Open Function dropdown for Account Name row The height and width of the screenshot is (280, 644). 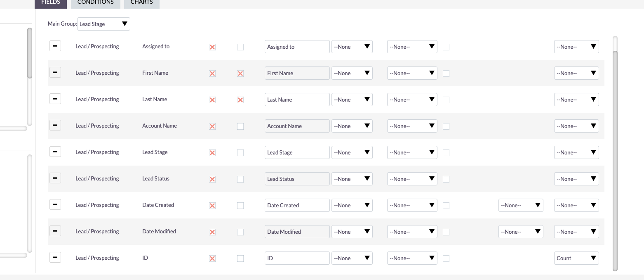(352, 126)
